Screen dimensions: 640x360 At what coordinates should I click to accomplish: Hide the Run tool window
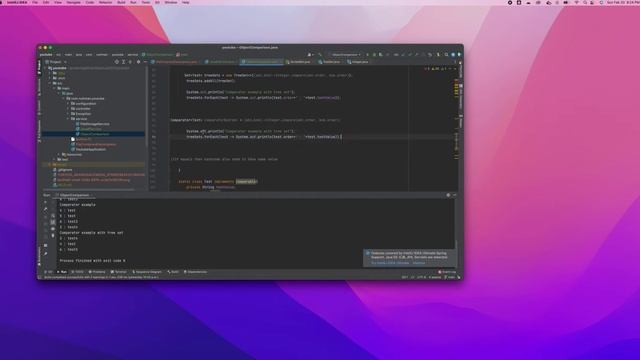coord(454,195)
